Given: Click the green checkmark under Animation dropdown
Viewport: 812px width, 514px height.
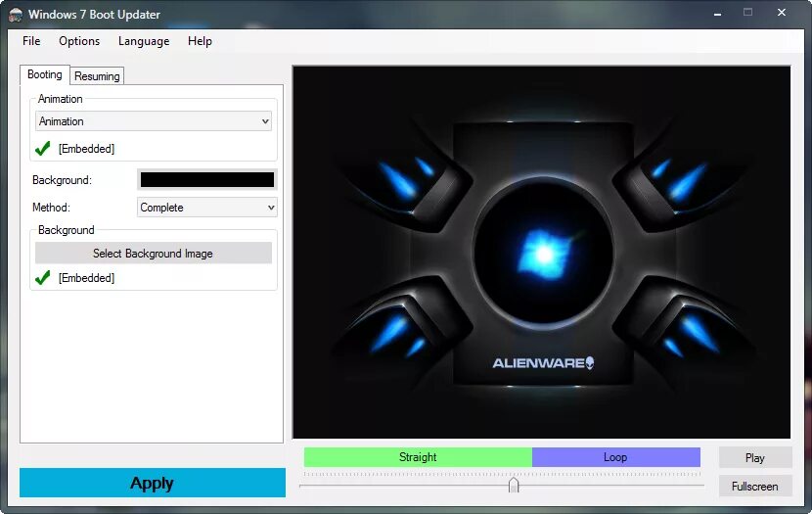Looking at the screenshot, I should [42, 149].
